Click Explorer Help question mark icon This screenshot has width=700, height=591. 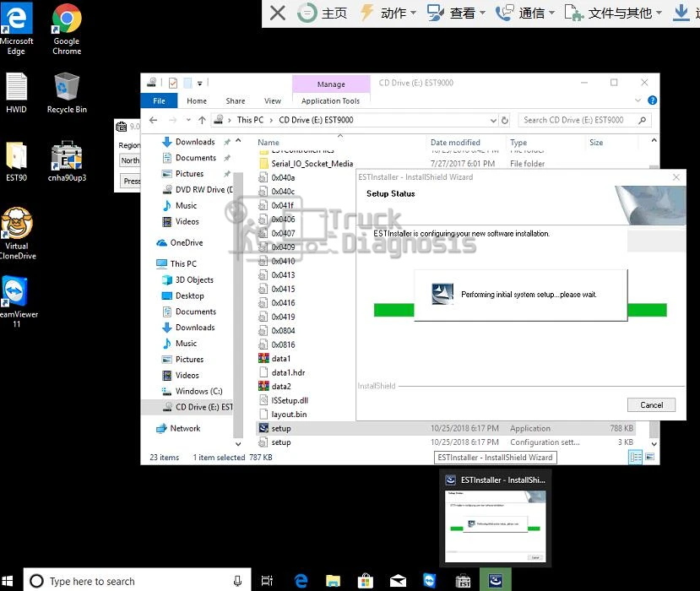[652, 100]
